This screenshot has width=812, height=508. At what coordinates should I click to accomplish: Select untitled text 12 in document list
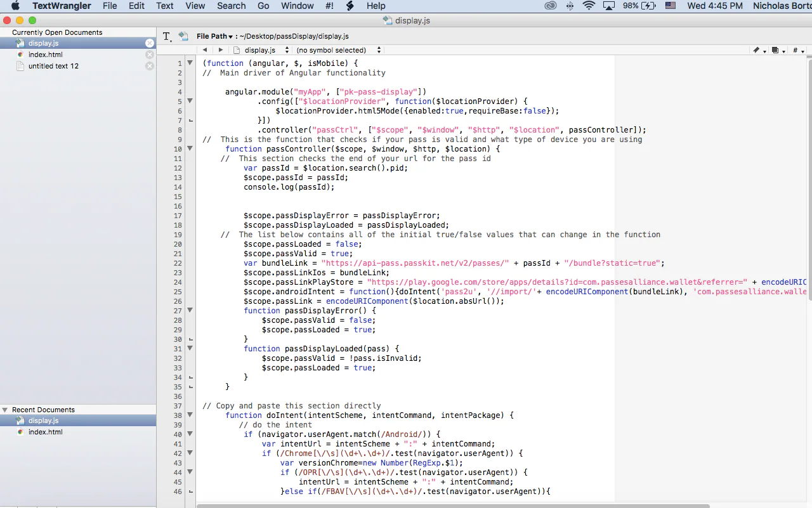(78, 66)
